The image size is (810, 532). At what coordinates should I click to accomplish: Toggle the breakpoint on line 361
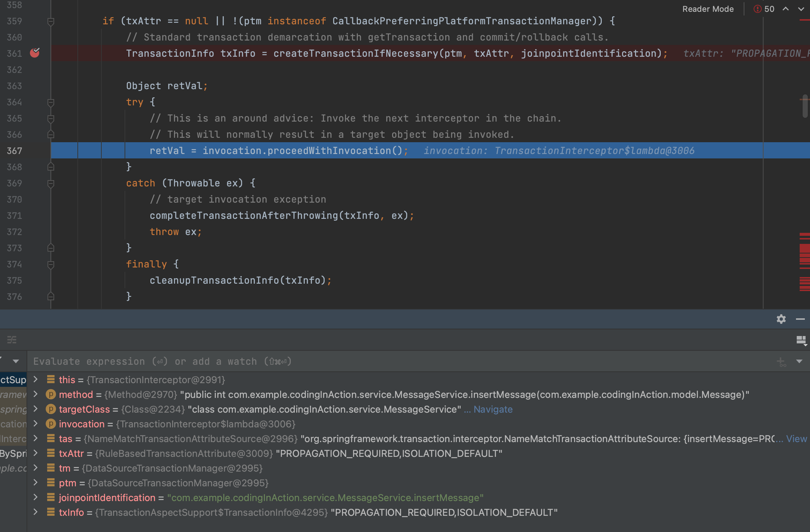(35, 53)
